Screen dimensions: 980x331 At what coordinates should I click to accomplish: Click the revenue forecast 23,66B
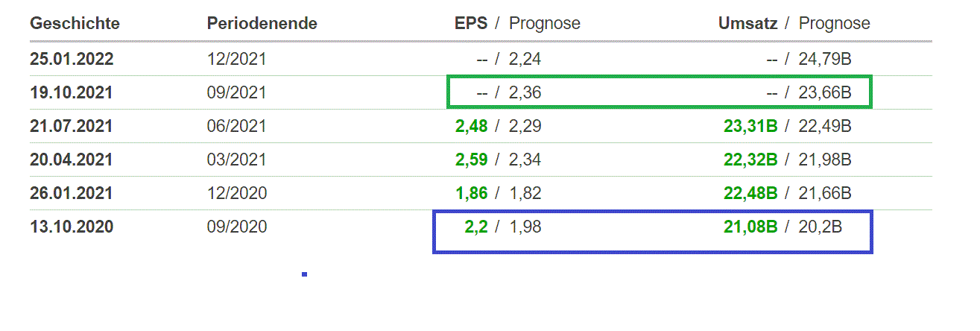click(x=825, y=93)
